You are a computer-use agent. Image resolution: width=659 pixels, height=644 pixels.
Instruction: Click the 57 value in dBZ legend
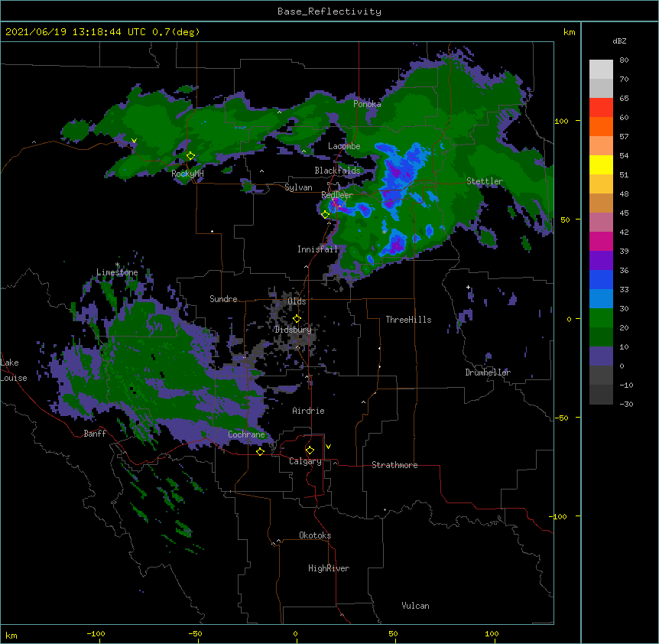(x=624, y=137)
